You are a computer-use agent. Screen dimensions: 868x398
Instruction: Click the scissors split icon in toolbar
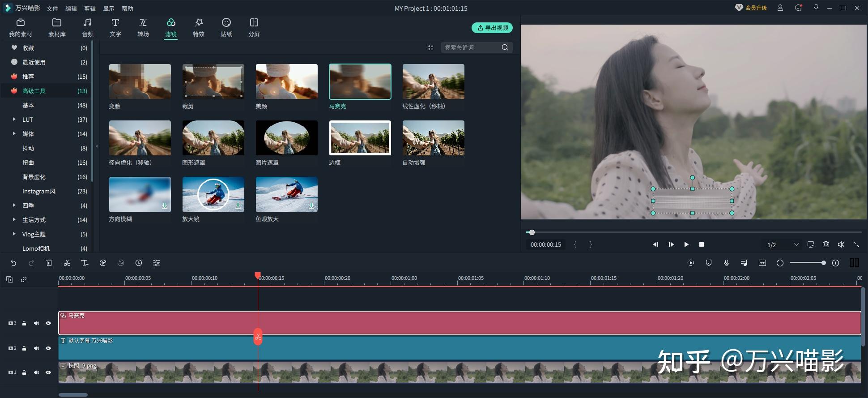(67, 263)
